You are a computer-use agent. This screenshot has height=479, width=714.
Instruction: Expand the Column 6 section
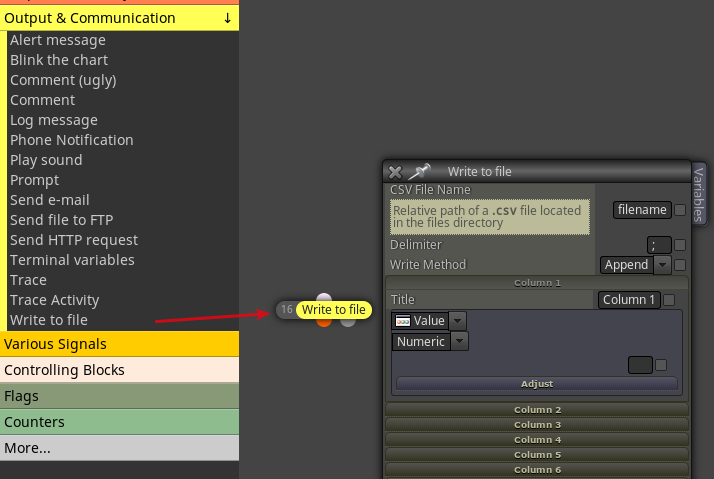point(537,470)
